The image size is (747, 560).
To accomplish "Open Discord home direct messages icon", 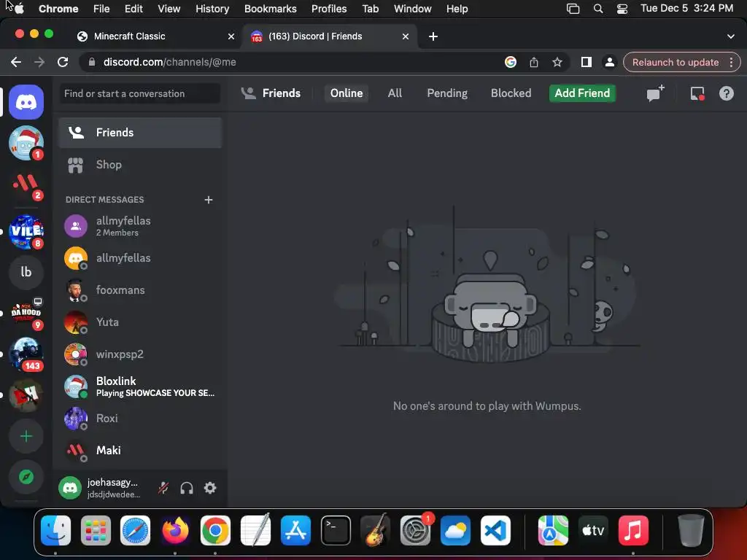I will (x=26, y=102).
